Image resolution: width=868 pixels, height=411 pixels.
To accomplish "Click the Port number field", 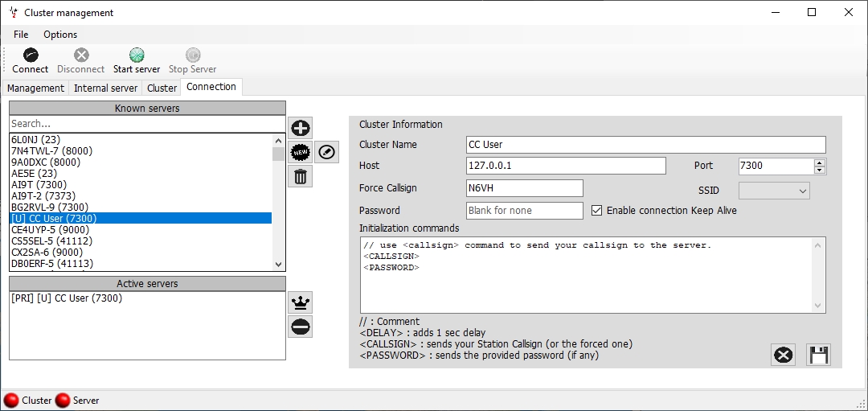I will click(x=776, y=166).
